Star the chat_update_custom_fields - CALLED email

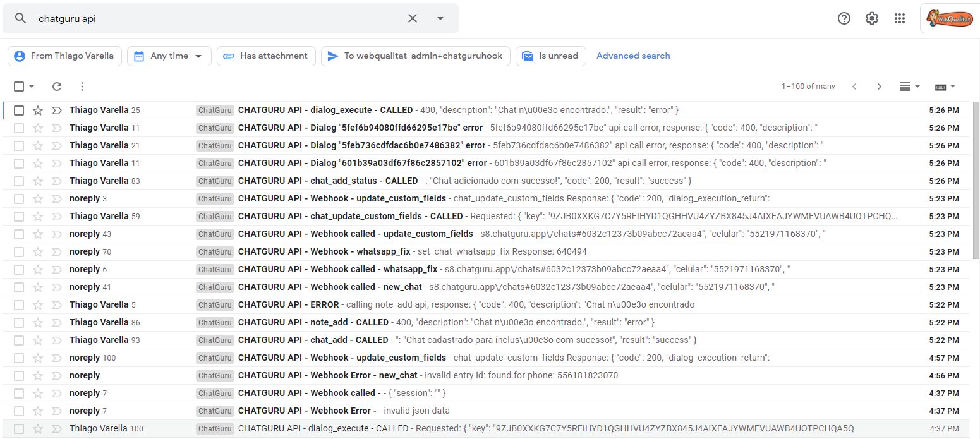[38, 217]
